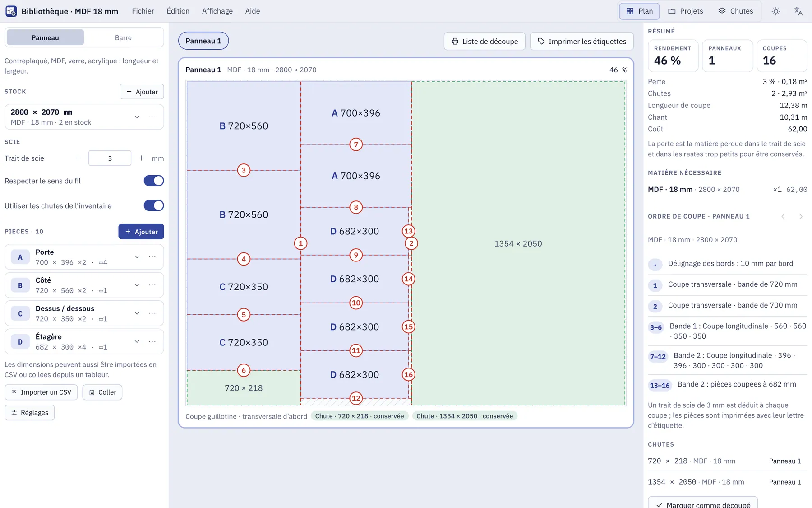Viewport: 812px width, 508px height.
Task: Open the more options ellipsis for Porte
Action: point(152,257)
